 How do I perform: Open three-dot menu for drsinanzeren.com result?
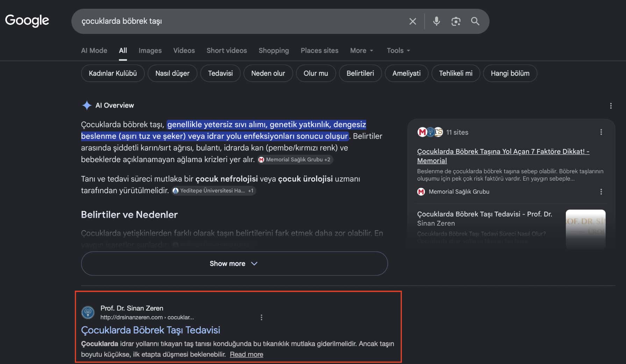(261, 317)
